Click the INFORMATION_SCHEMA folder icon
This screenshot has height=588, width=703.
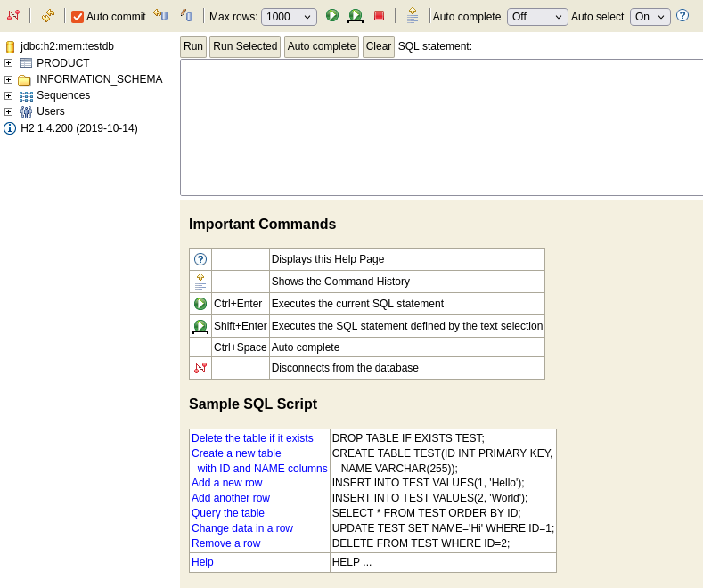coord(24,80)
